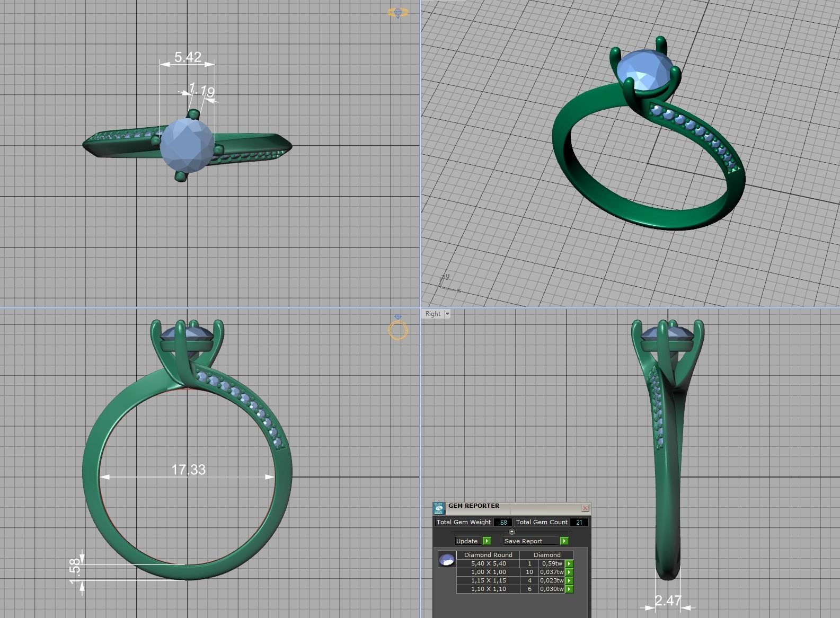
Task: Click the Total Gem Weight label
Action: (x=464, y=522)
